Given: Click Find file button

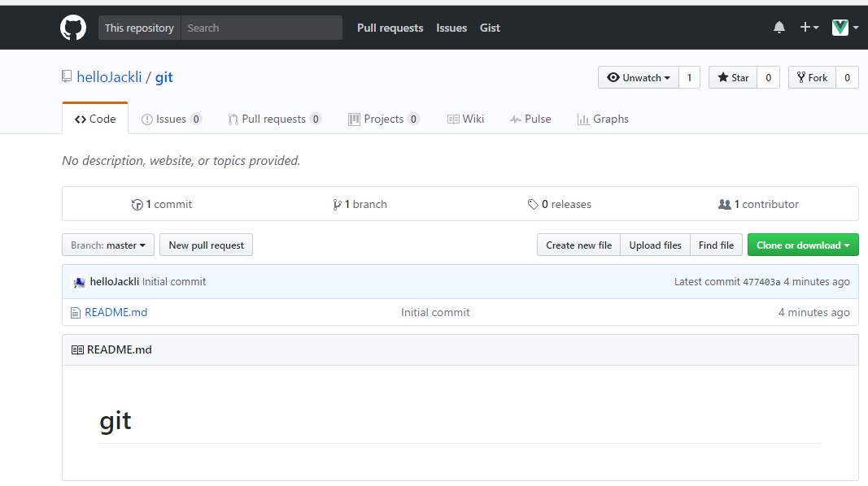Looking at the screenshot, I should (x=716, y=245).
